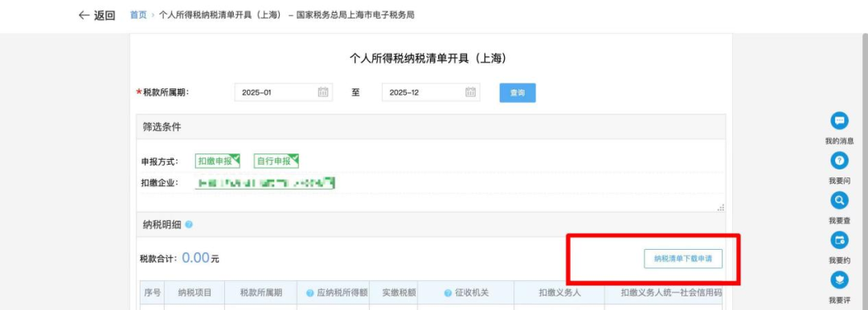Open 我要评 shield icon
This screenshot has height=310, width=868.
(x=839, y=280)
